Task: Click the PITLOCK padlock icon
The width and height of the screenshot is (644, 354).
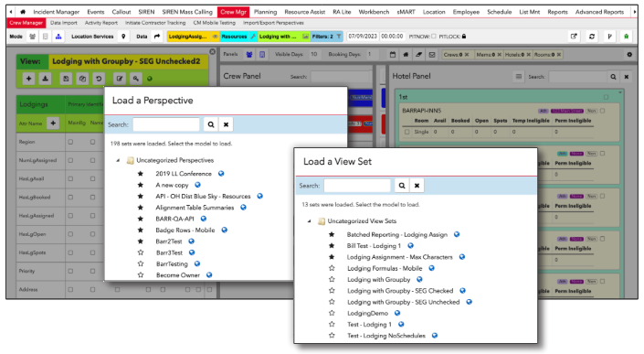Action: click(x=464, y=37)
